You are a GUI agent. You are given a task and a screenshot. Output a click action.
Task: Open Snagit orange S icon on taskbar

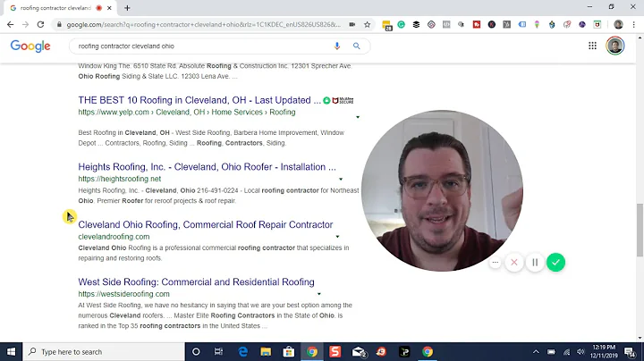pos(335,352)
